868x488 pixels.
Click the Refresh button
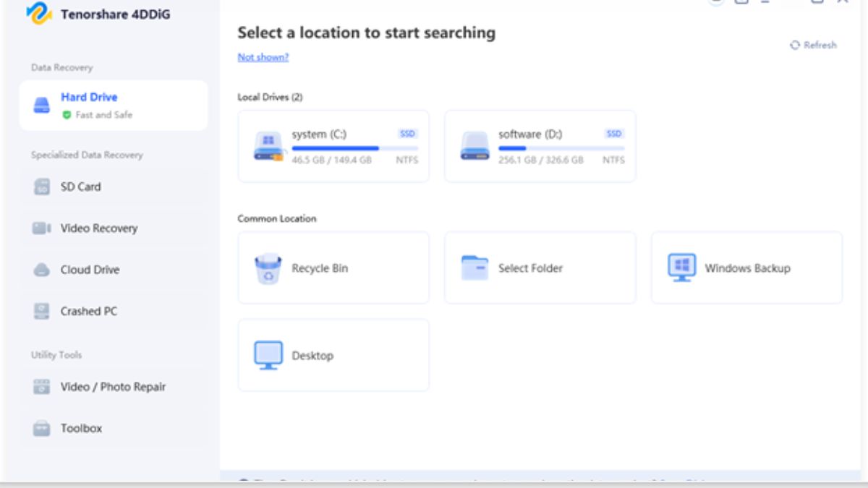pyautogui.click(x=813, y=45)
